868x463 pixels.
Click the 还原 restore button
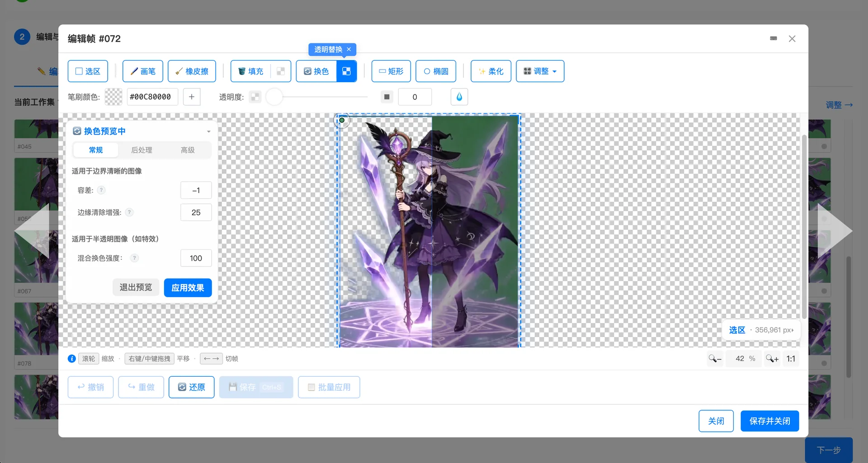coord(192,387)
